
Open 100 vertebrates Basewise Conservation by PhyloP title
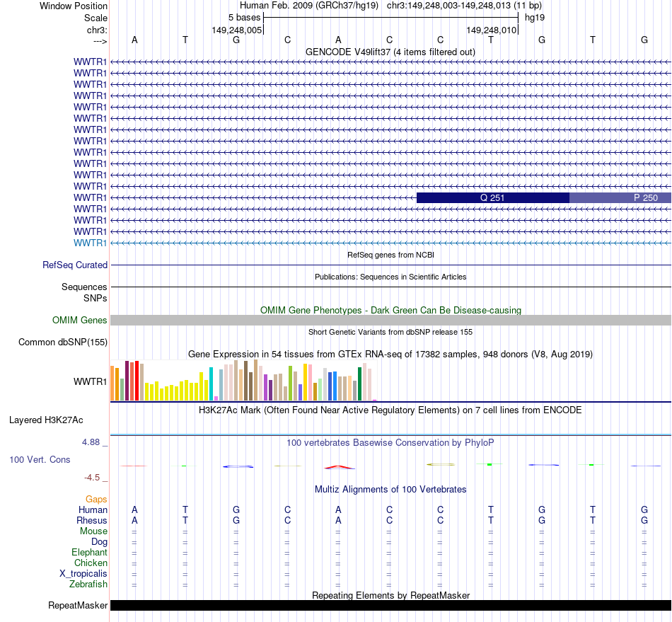[x=390, y=443]
